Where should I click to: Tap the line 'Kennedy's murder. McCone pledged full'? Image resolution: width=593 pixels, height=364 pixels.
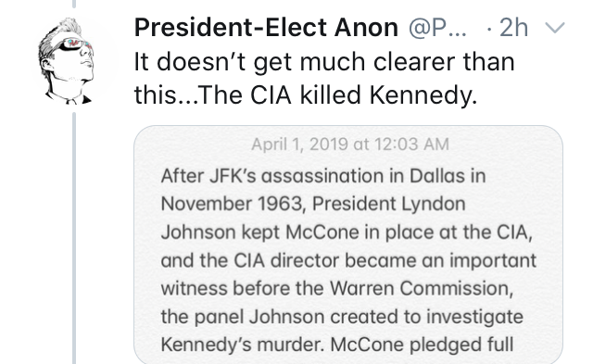[337, 345]
